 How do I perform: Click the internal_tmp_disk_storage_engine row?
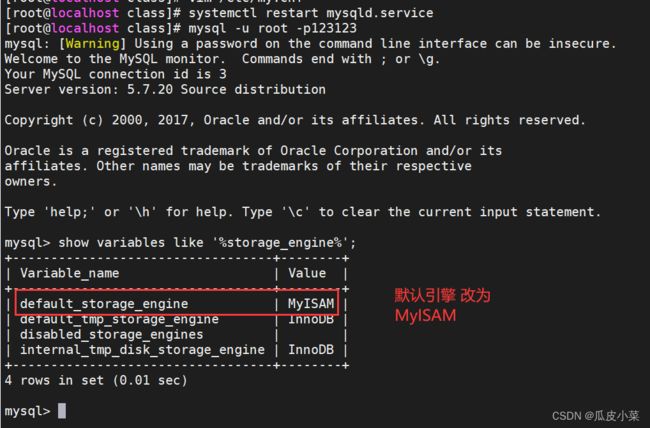[x=177, y=350]
